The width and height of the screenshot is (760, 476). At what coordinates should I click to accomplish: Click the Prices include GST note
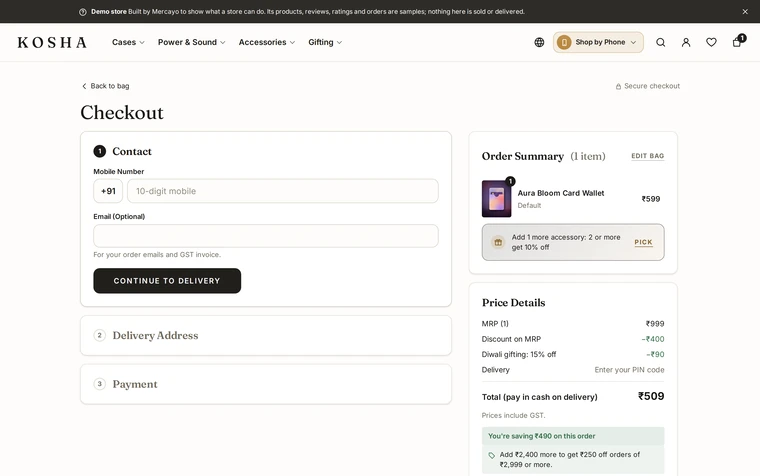tap(513, 415)
